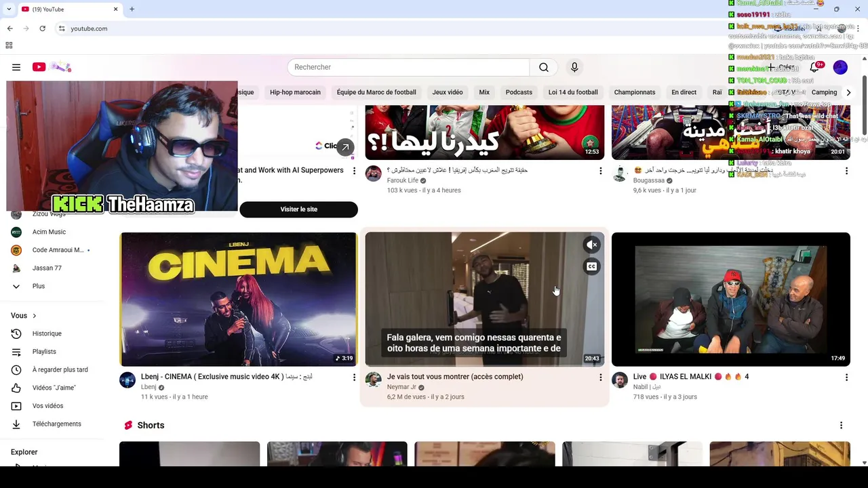
Task: Open the browser apps grid icon
Action: (9, 45)
